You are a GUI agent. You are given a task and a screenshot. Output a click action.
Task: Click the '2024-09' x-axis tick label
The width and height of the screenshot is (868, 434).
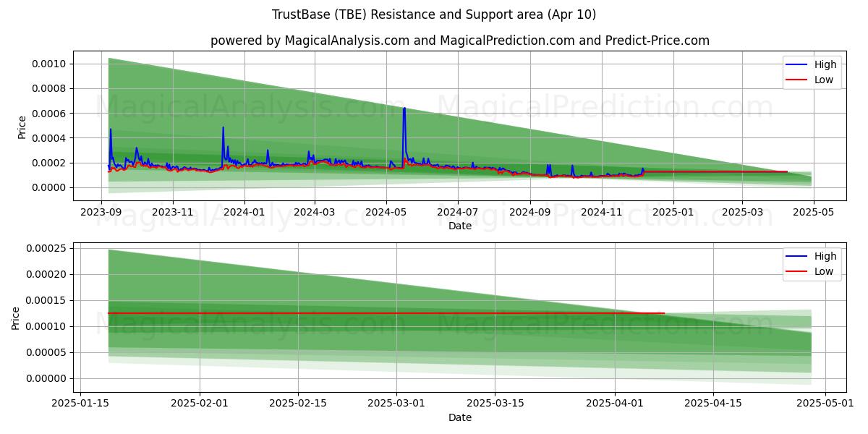pos(529,212)
